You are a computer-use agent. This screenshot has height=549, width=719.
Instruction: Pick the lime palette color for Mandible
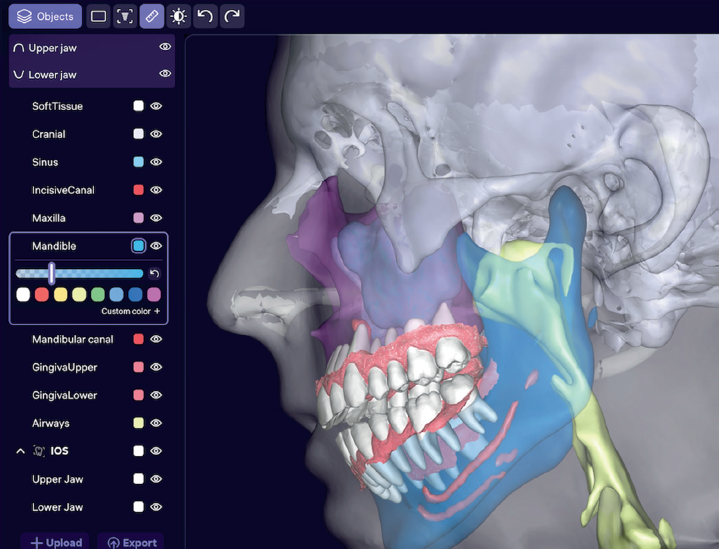[79, 294]
